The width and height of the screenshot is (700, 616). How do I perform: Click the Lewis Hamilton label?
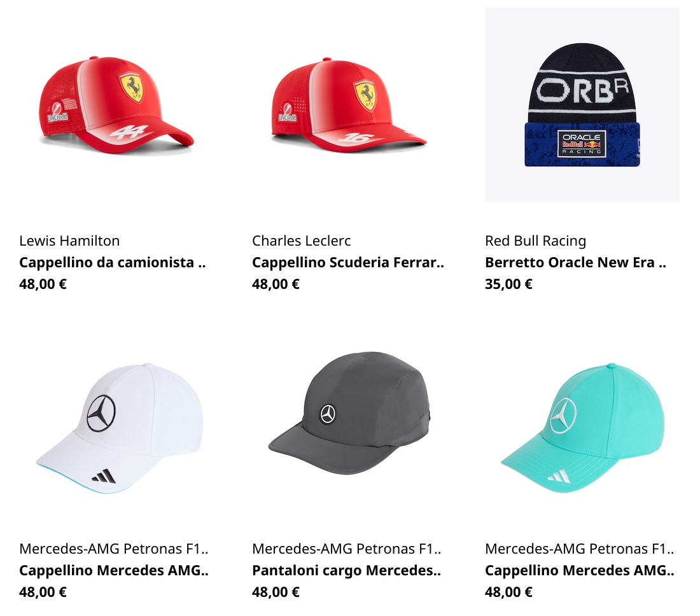tap(69, 241)
